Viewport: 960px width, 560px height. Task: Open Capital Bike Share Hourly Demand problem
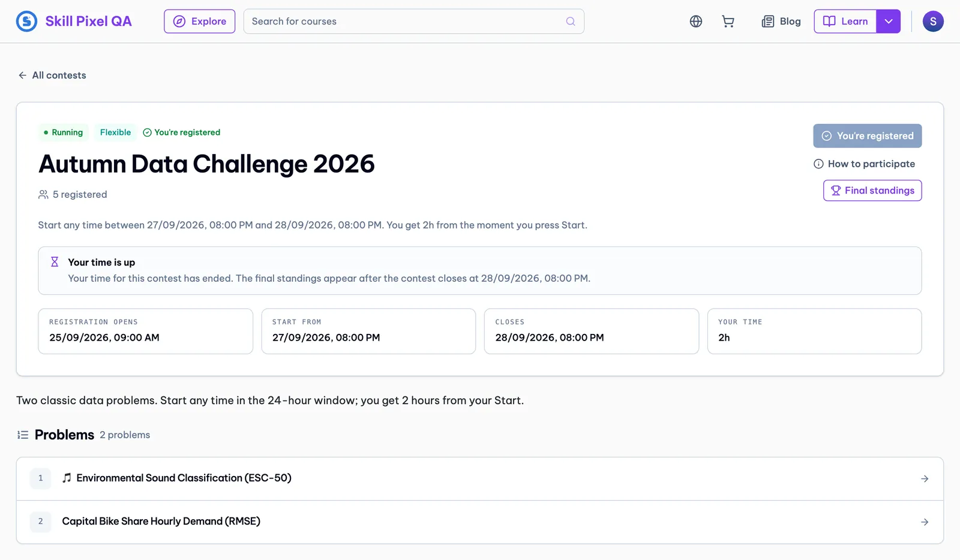coord(480,522)
